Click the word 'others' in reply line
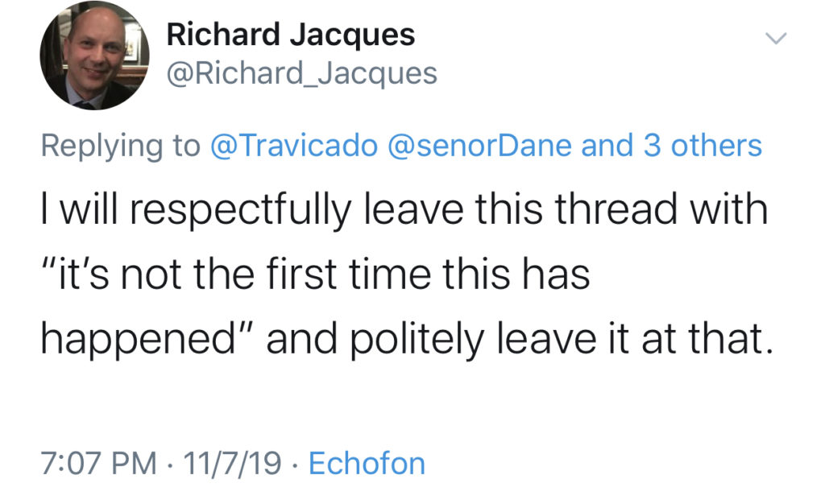 716,146
